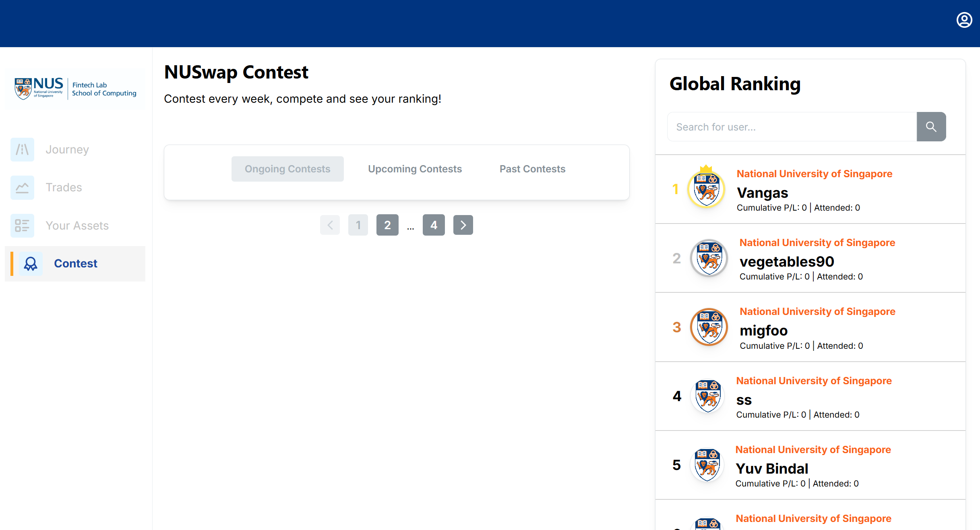
Task: Click Vangas' Cumulative P/L stats line
Action: [x=798, y=208]
